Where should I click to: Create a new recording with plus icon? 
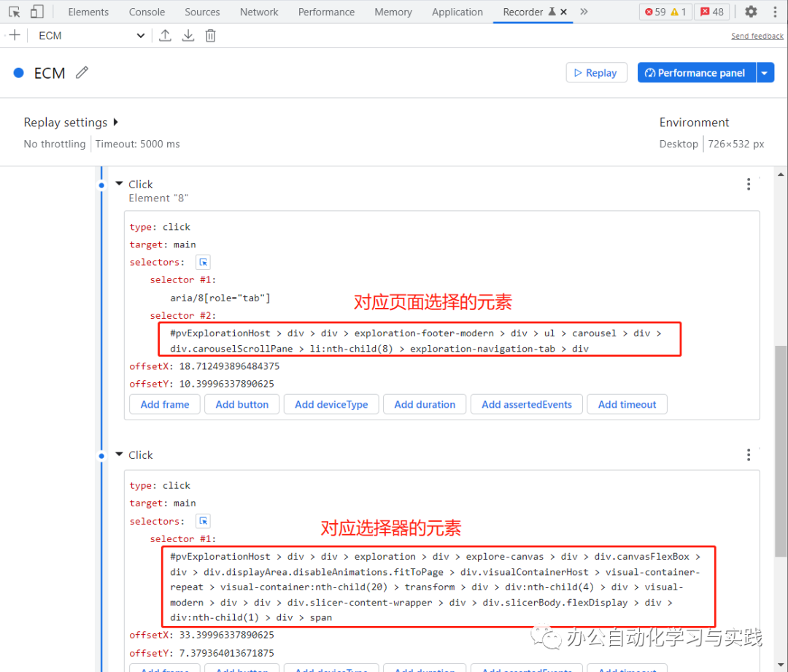pos(15,35)
